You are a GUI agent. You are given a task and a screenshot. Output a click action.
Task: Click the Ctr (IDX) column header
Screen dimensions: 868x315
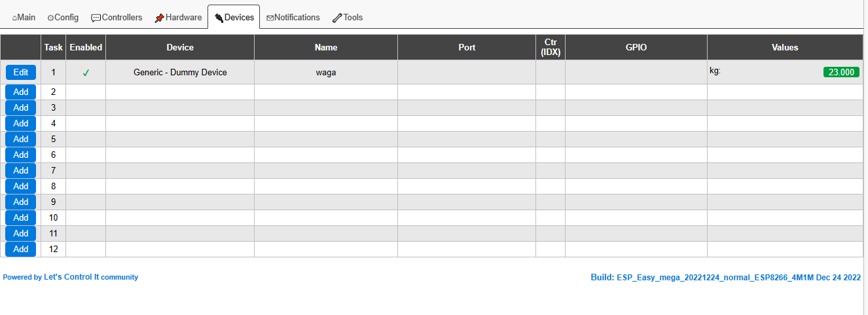click(551, 47)
